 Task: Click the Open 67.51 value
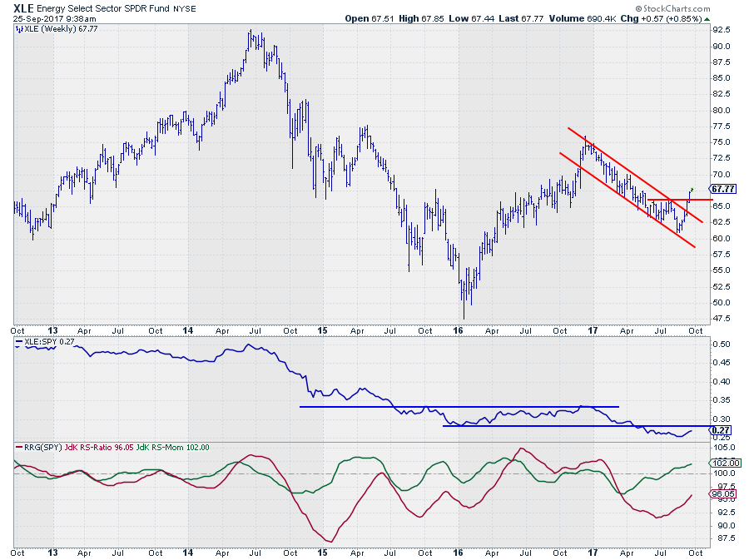pyautogui.click(x=370, y=18)
